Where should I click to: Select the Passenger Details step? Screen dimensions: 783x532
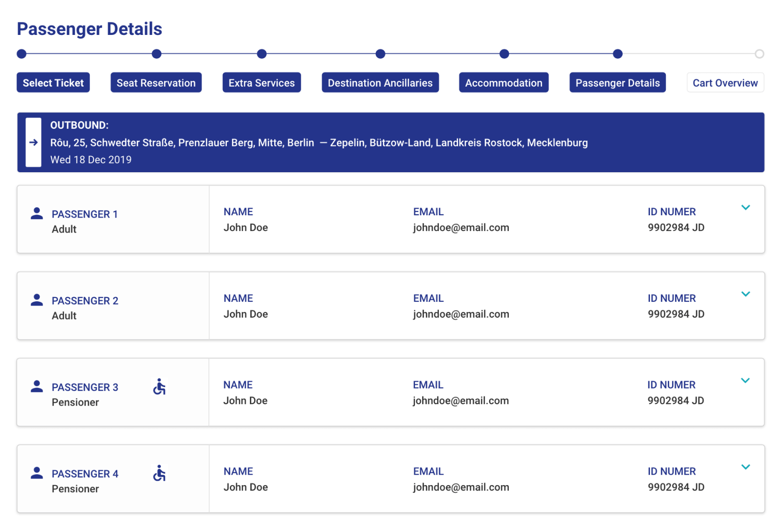pyautogui.click(x=618, y=83)
